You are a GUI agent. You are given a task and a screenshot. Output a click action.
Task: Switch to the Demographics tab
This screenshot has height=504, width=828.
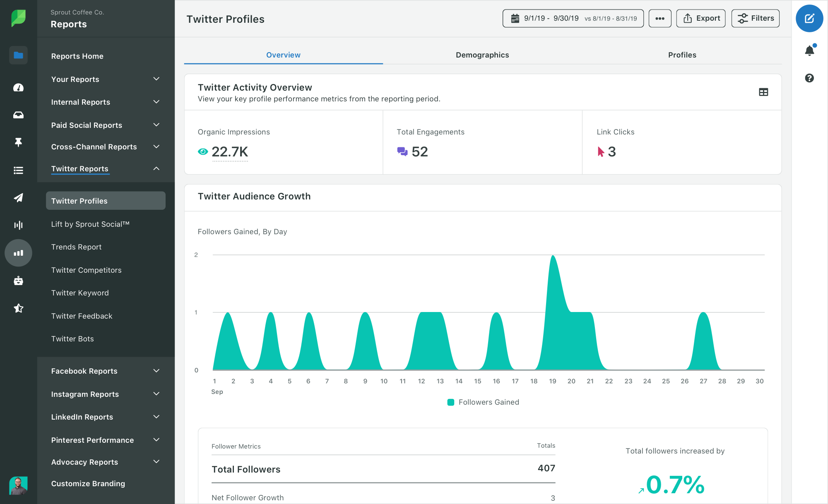(x=482, y=55)
